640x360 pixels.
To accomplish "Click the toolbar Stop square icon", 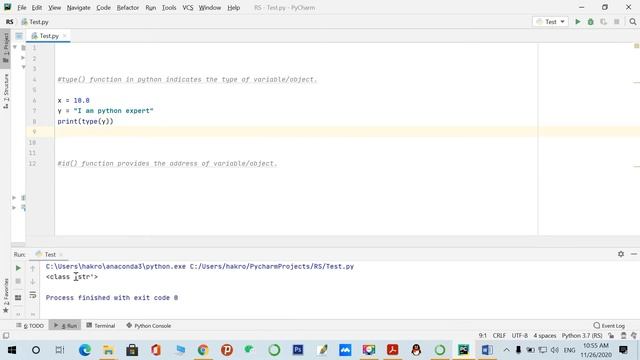I will (616, 22).
